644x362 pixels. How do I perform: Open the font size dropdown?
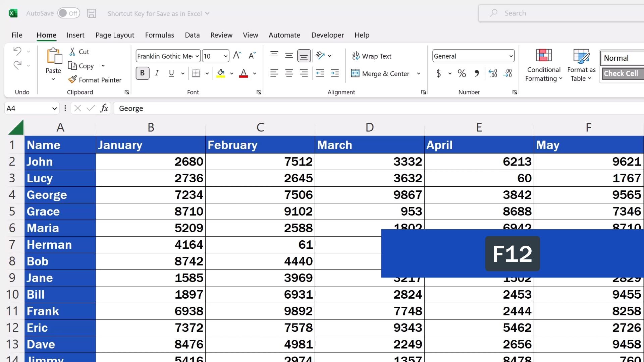point(225,56)
